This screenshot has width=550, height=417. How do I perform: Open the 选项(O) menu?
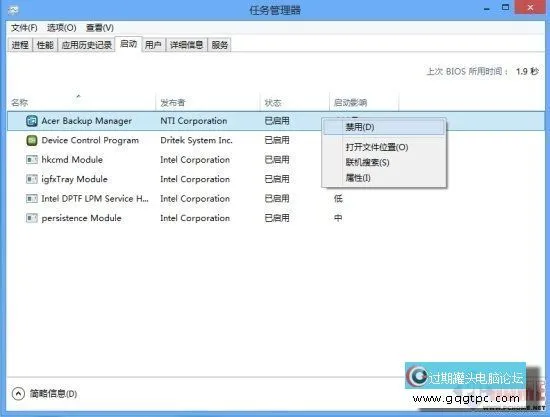pyautogui.click(x=61, y=28)
